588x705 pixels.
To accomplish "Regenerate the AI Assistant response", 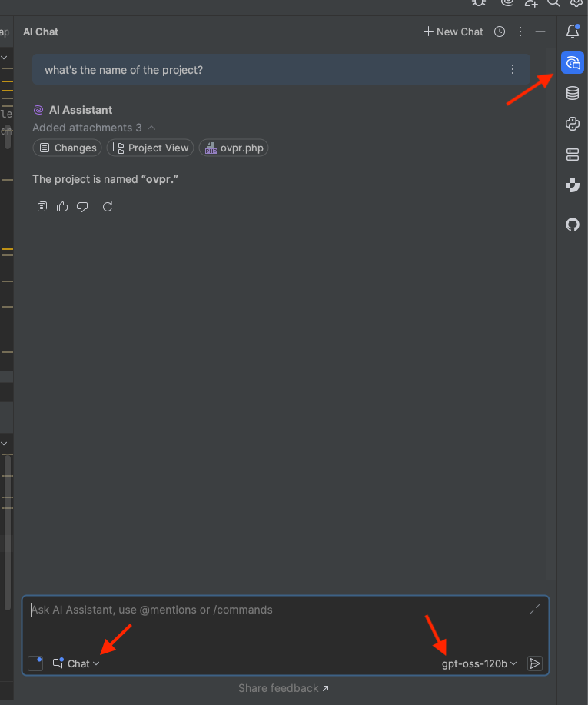I will (x=108, y=207).
